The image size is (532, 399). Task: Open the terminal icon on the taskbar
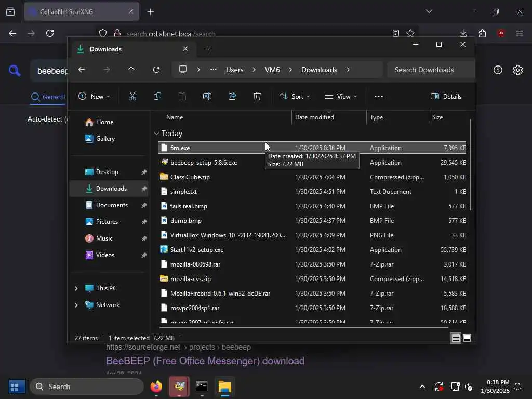(x=202, y=387)
